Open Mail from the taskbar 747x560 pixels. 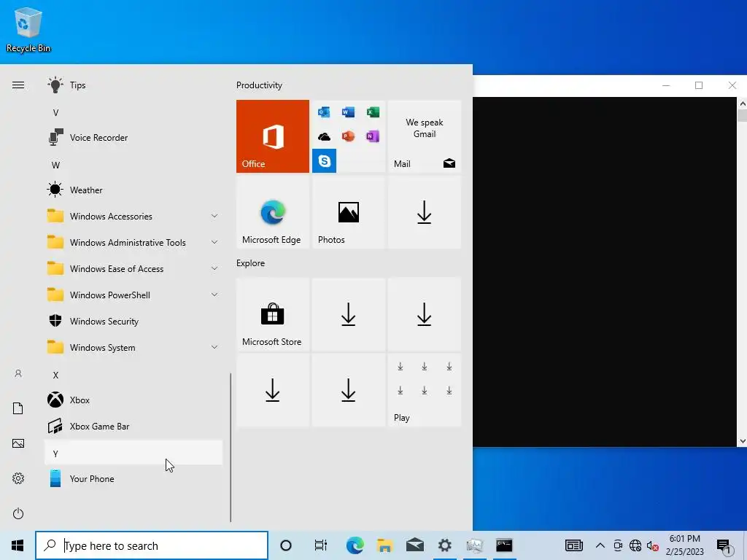[x=415, y=545]
